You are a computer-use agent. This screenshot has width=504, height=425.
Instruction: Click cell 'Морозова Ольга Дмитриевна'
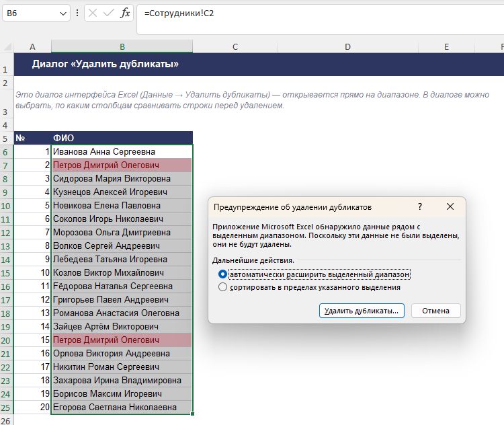tap(122, 232)
